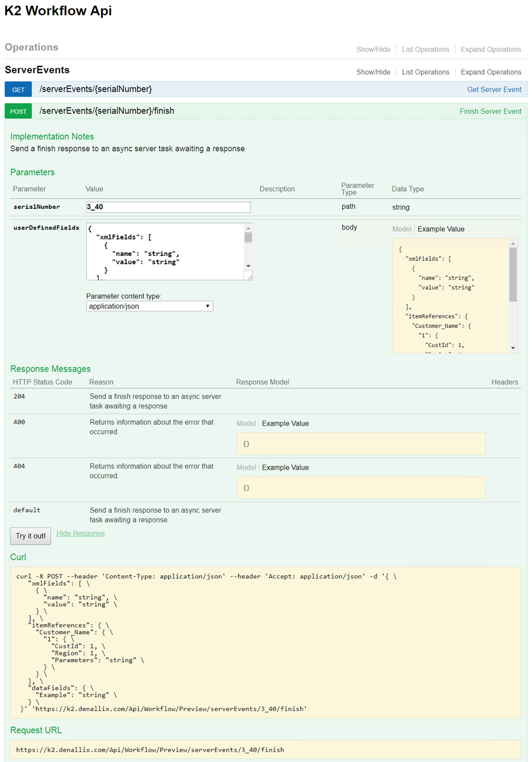The width and height of the screenshot is (532, 762).
Task: Click the POST method badge
Action: (18, 111)
